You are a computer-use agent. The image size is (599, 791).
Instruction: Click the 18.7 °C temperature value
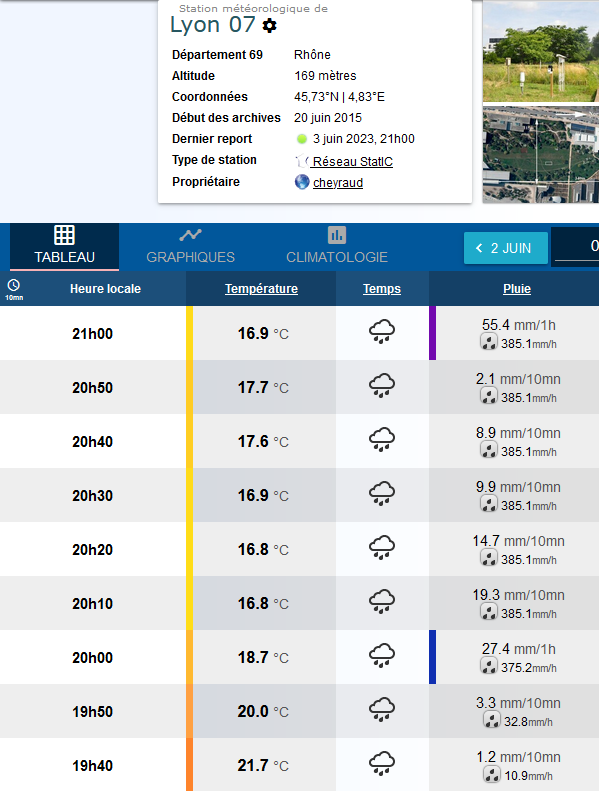(x=263, y=657)
